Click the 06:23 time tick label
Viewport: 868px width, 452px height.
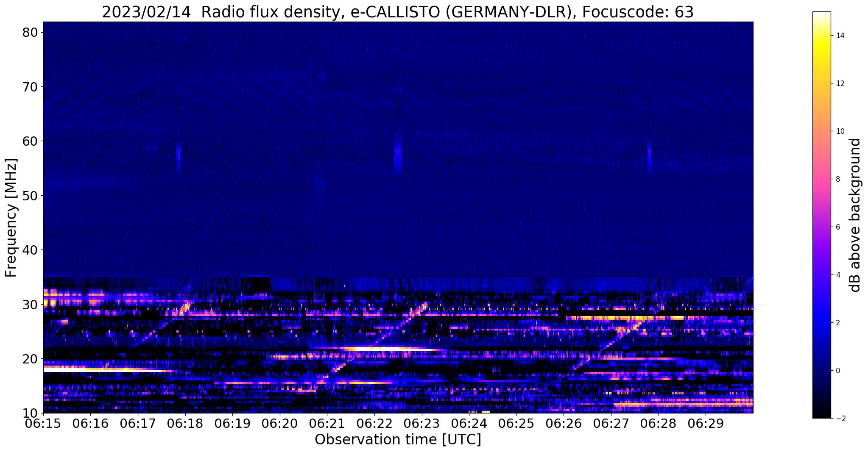[422, 423]
